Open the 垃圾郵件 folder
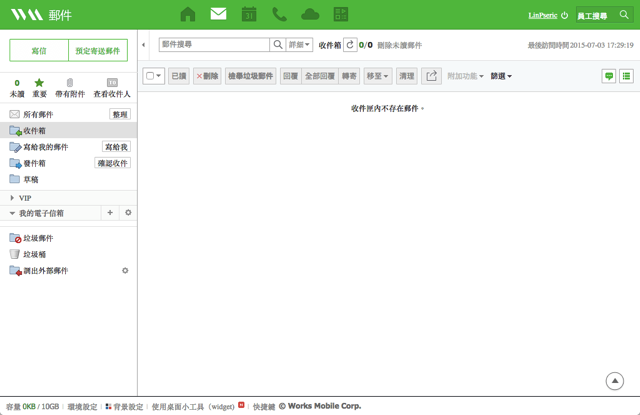This screenshot has width=640, height=415. tap(38, 238)
